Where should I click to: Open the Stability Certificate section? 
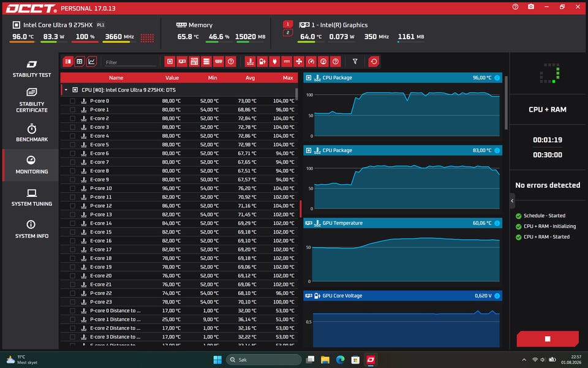click(31, 101)
